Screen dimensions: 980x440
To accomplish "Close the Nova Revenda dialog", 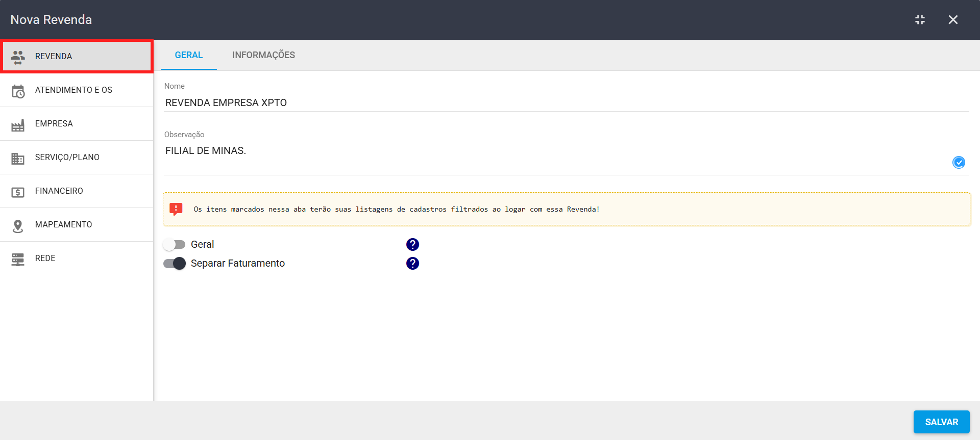I will point(953,19).
